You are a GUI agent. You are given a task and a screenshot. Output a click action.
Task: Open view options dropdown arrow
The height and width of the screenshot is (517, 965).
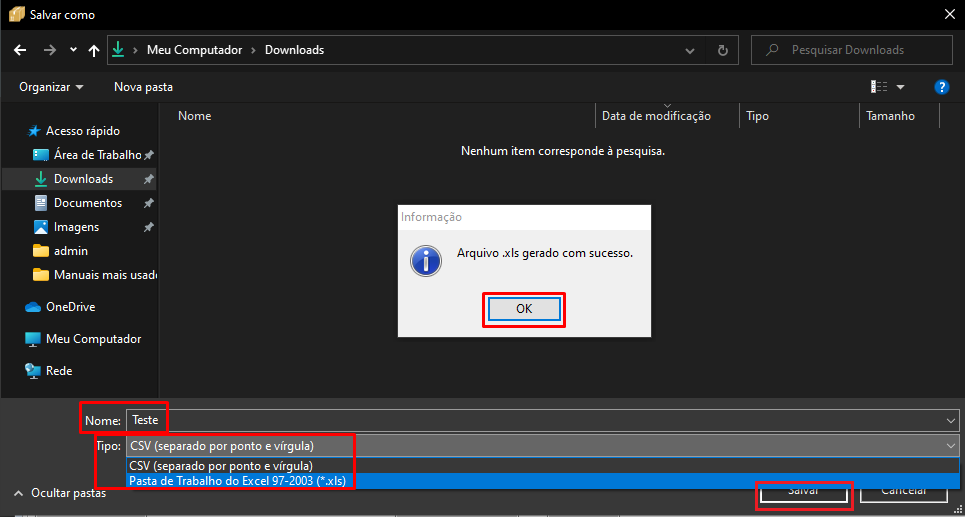point(900,87)
